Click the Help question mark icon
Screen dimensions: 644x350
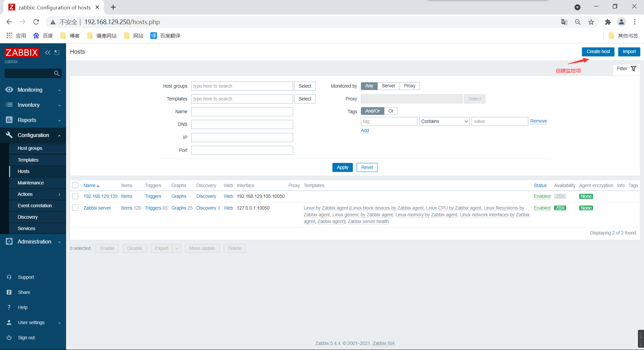pos(9,307)
